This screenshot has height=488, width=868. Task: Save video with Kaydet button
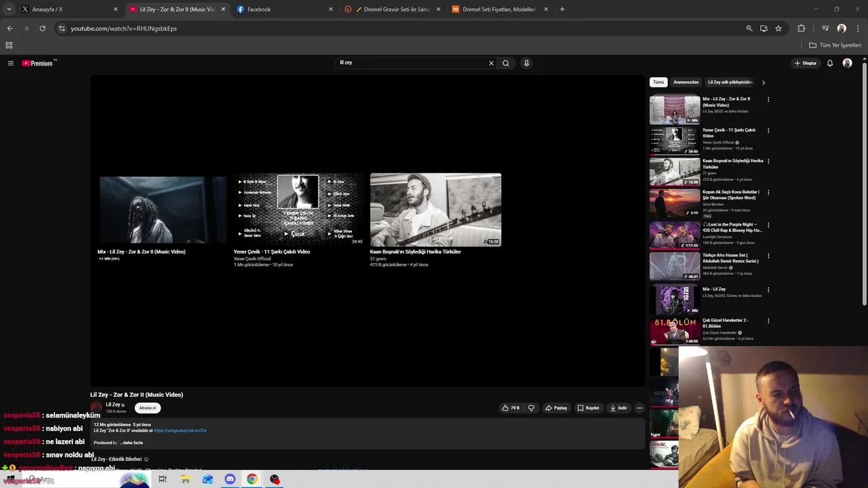tap(588, 408)
